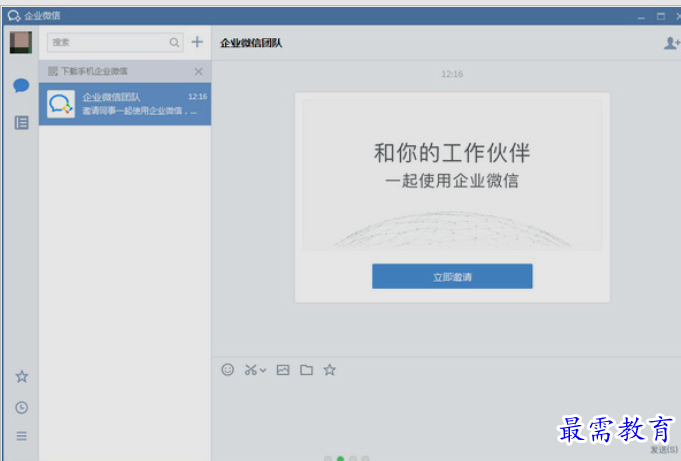681x461 pixels.
Task: Click the 下载手机企业微信 banner
Action: point(125,71)
